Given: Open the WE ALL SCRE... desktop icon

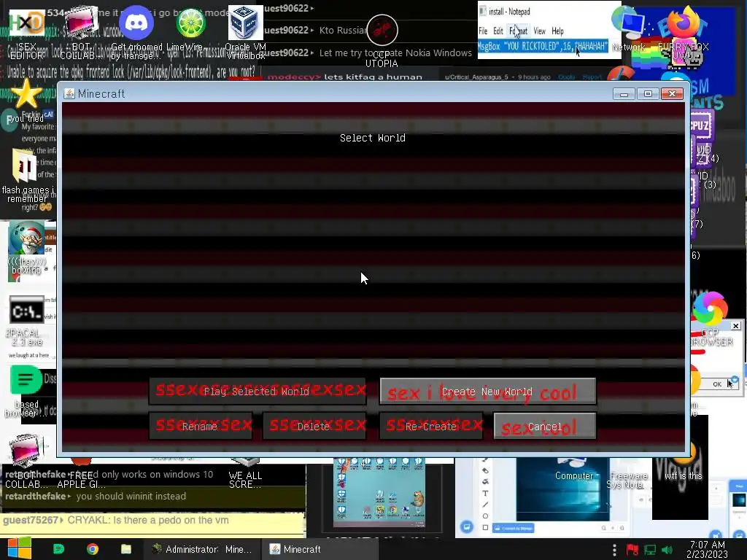Looking at the screenshot, I should 245,480.
